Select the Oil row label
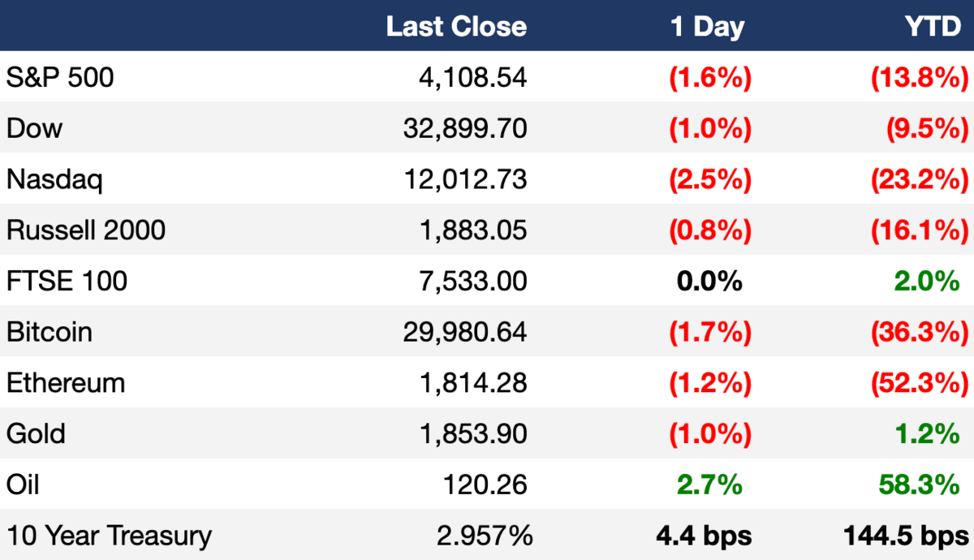The height and width of the screenshot is (560, 974). click(x=23, y=485)
